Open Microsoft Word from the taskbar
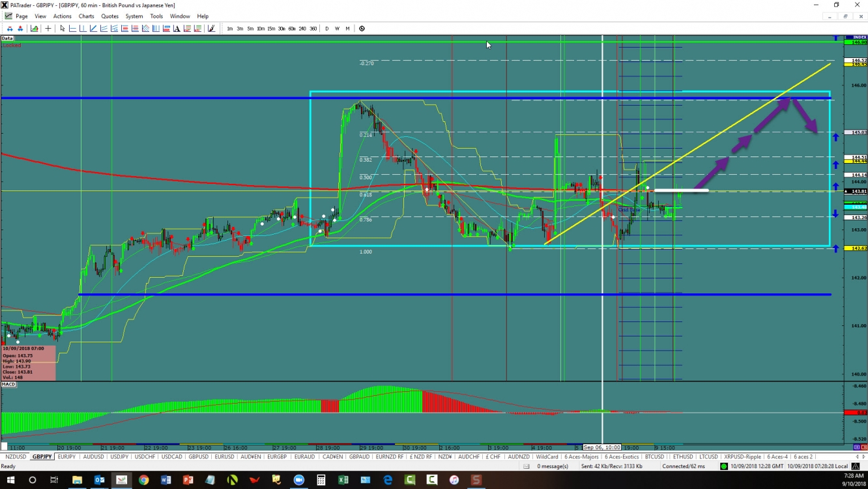 [166, 480]
